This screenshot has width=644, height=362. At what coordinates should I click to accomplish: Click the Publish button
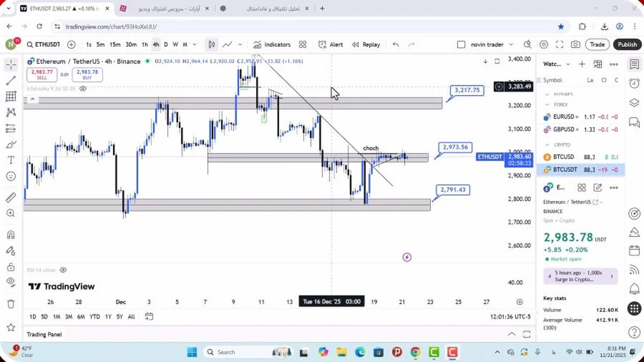click(x=627, y=45)
